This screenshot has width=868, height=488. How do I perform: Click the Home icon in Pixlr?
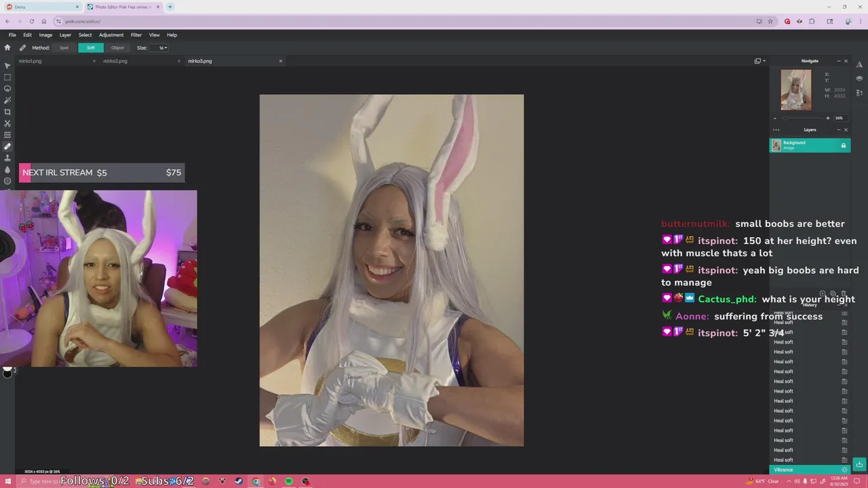coord(7,47)
